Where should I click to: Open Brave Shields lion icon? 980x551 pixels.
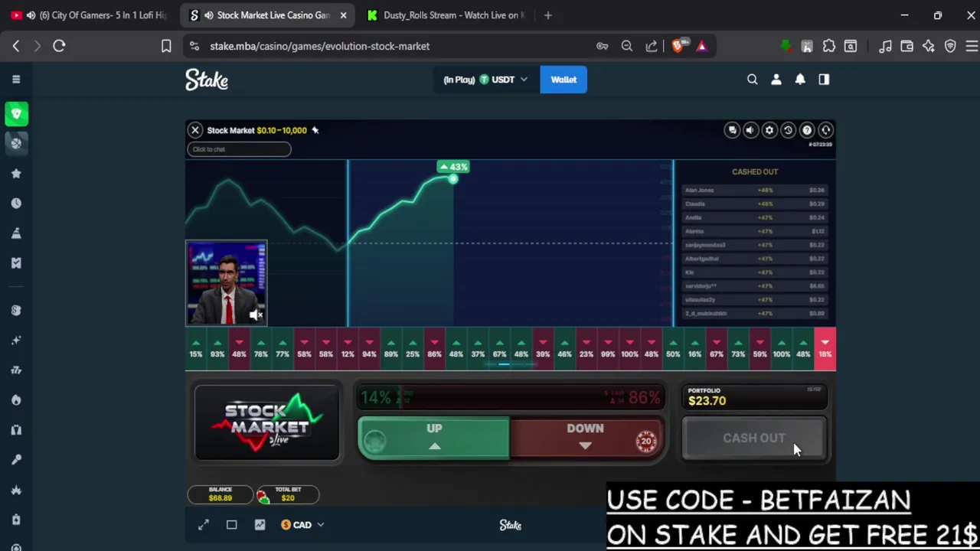tap(678, 46)
